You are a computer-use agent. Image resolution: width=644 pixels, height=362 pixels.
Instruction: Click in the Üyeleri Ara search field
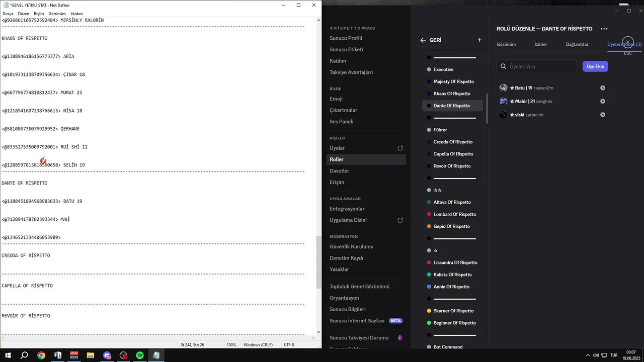click(537, 66)
